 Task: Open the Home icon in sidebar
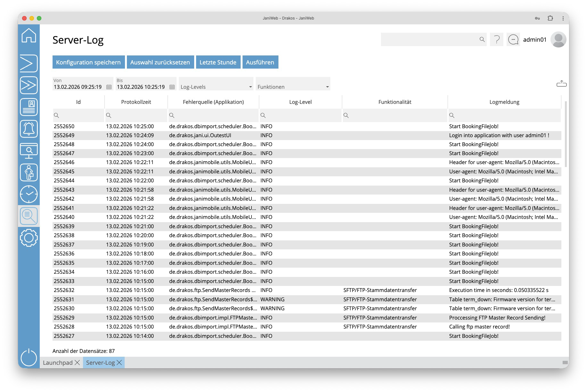pyautogui.click(x=29, y=35)
